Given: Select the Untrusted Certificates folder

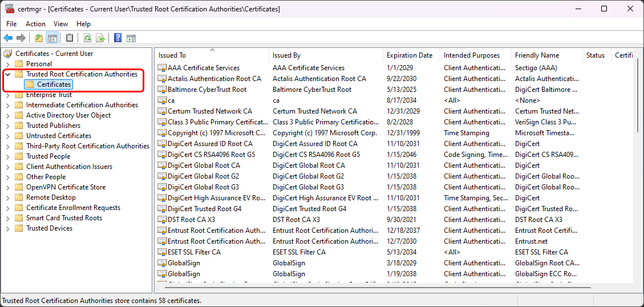Looking at the screenshot, I should pos(58,136).
